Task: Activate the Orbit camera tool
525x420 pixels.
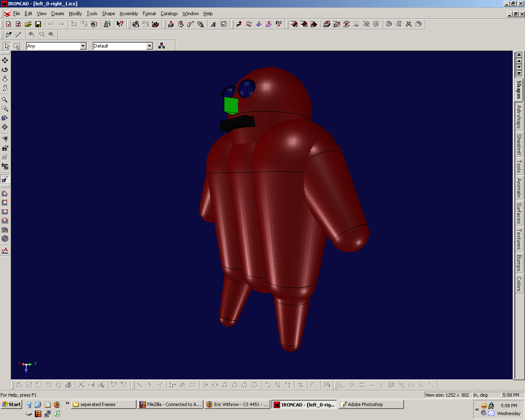Action: click(x=5, y=69)
